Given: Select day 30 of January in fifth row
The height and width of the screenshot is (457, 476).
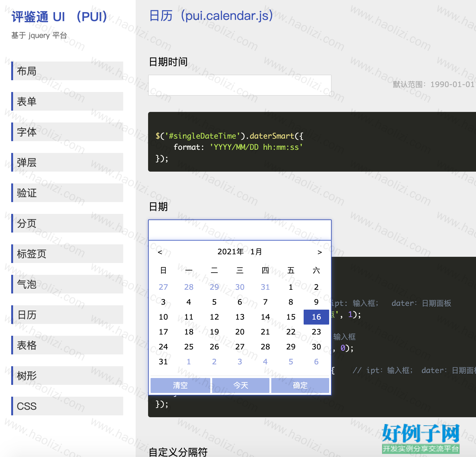Looking at the screenshot, I should [316, 347].
